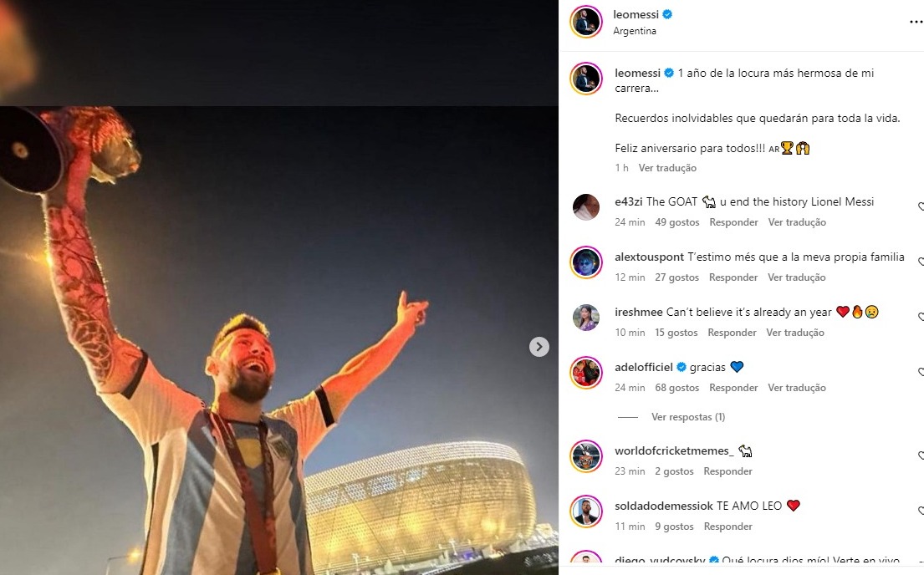Go to next photo with arrow button
Viewport: 924px width, 575px height.
[x=539, y=347]
